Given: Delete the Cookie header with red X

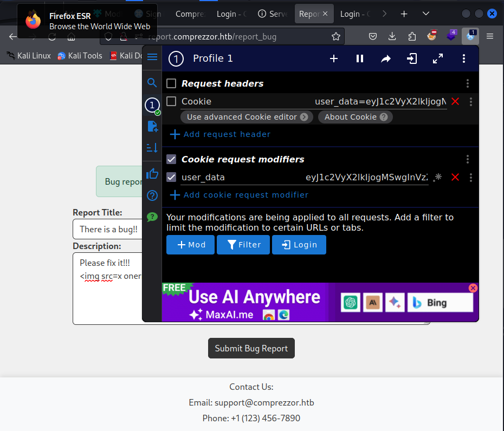Looking at the screenshot, I should (455, 101).
